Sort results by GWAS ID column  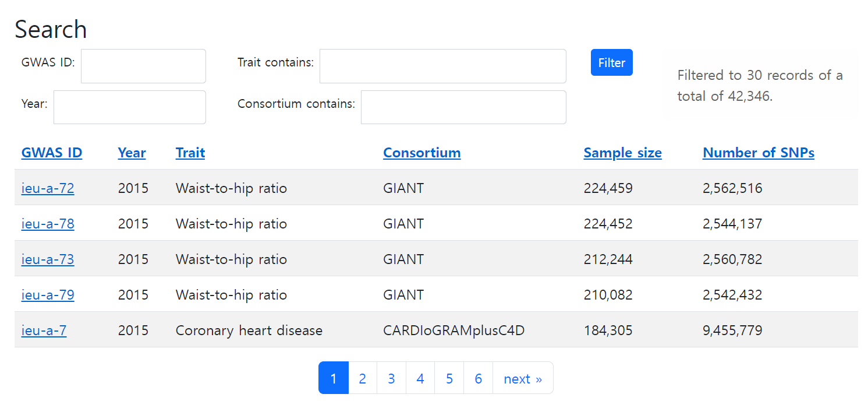[51, 152]
